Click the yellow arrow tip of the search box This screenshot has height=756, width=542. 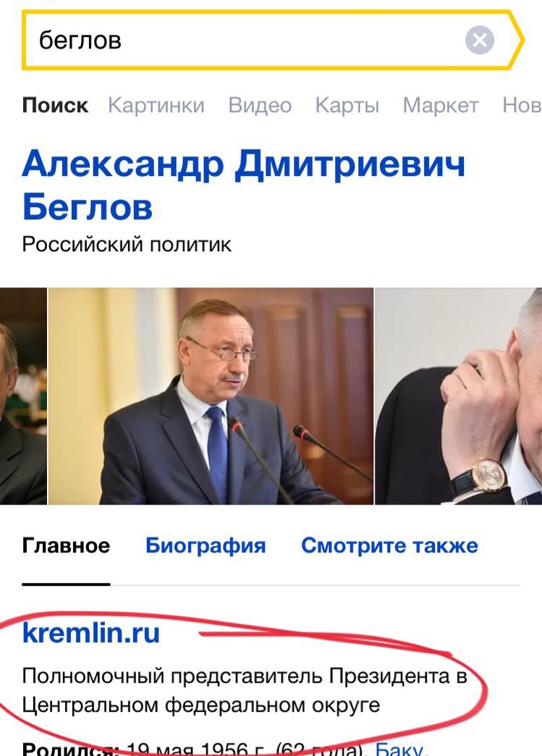[517, 40]
